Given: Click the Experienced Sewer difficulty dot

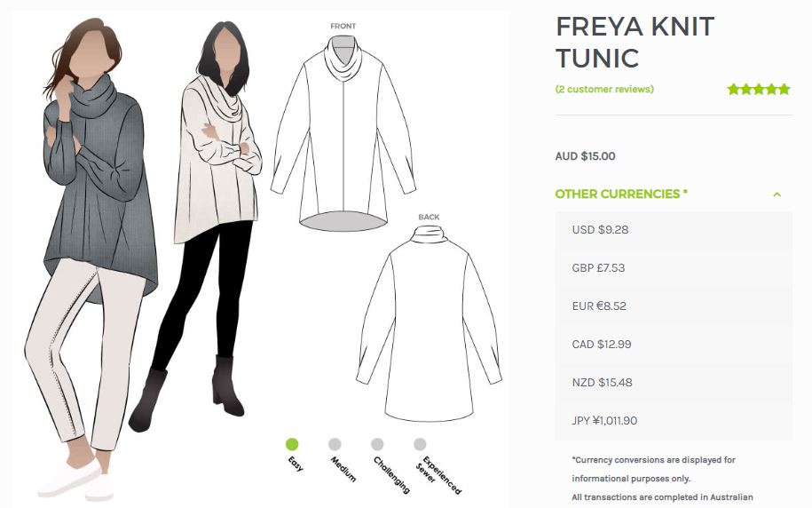Looking at the screenshot, I should [420, 444].
